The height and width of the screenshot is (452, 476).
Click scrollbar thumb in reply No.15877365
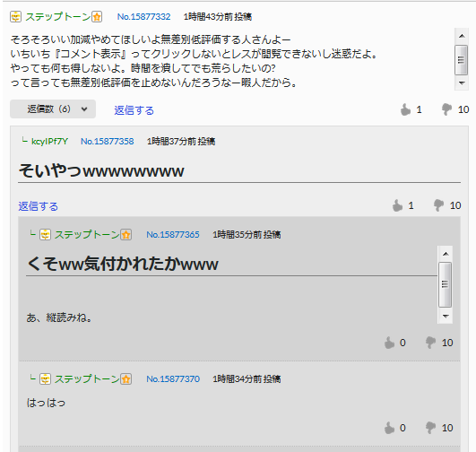(x=445, y=284)
